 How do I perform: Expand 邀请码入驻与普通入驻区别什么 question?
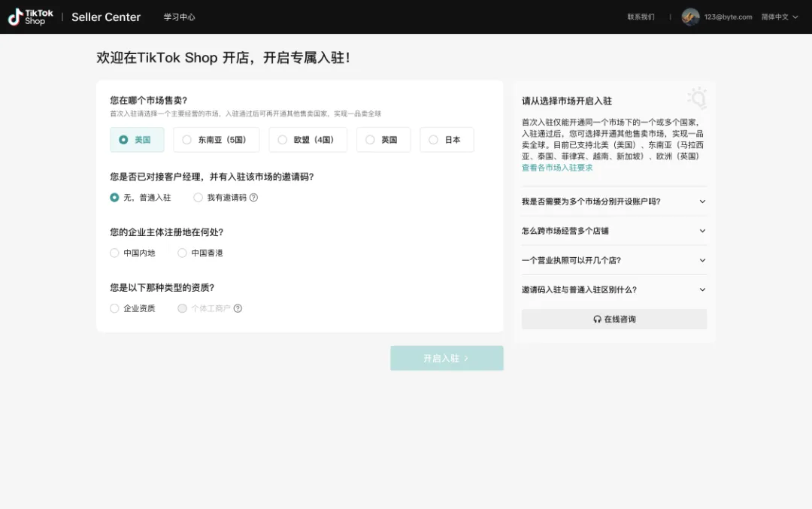(614, 289)
